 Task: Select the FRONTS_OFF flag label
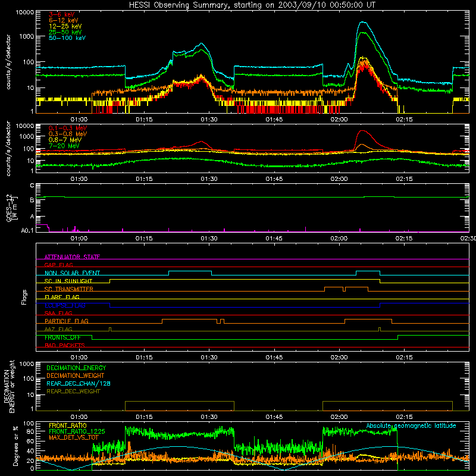(62, 337)
